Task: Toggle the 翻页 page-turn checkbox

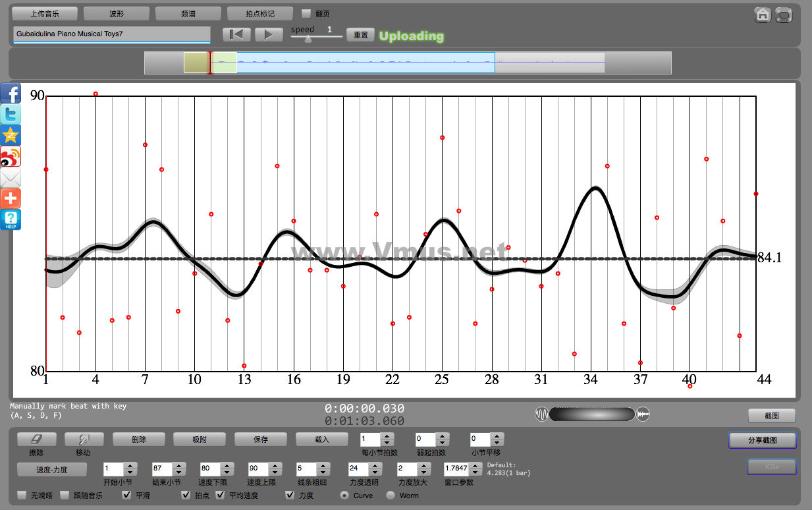Action: pos(306,13)
